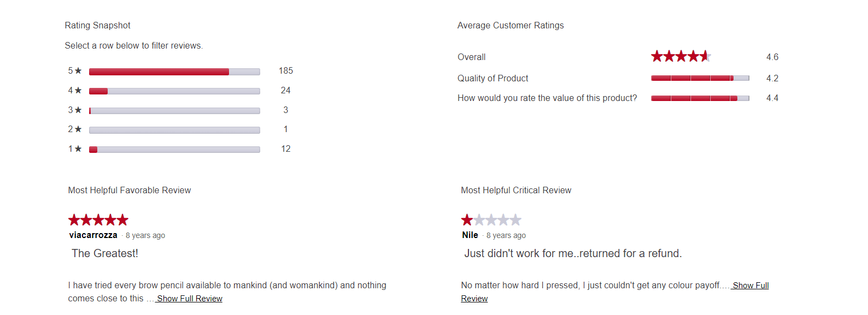
Task: Click Nile's one-star review rating
Action: [x=491, y=220]
